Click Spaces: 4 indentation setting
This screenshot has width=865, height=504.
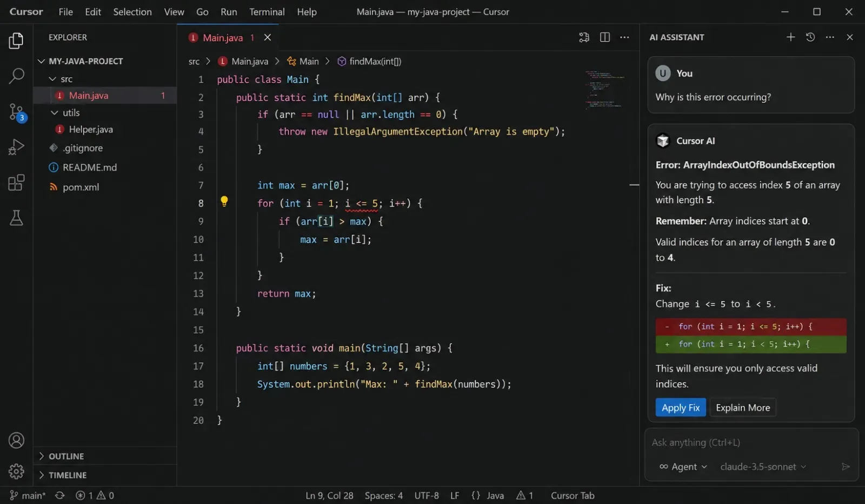pyautogui.click(x=384, y=495)
